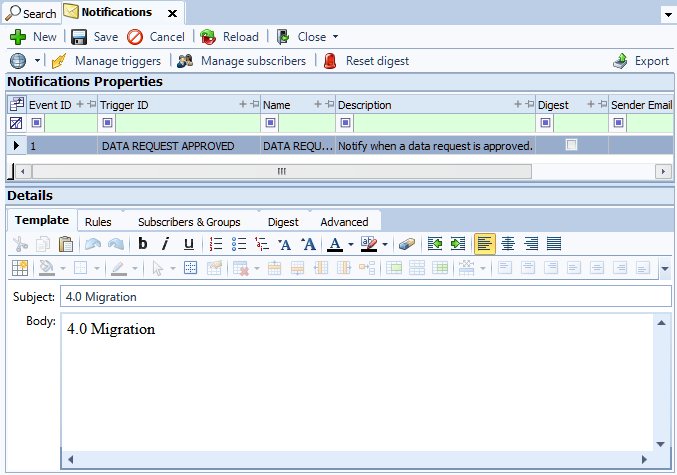Open the font color dropdown arrow
Image resolution: width=677 pixels, height=475 pixels.
coord(351,244)
